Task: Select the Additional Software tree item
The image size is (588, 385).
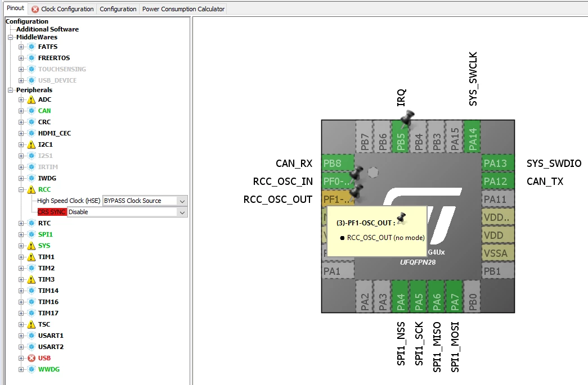Action: pos(47,29)
